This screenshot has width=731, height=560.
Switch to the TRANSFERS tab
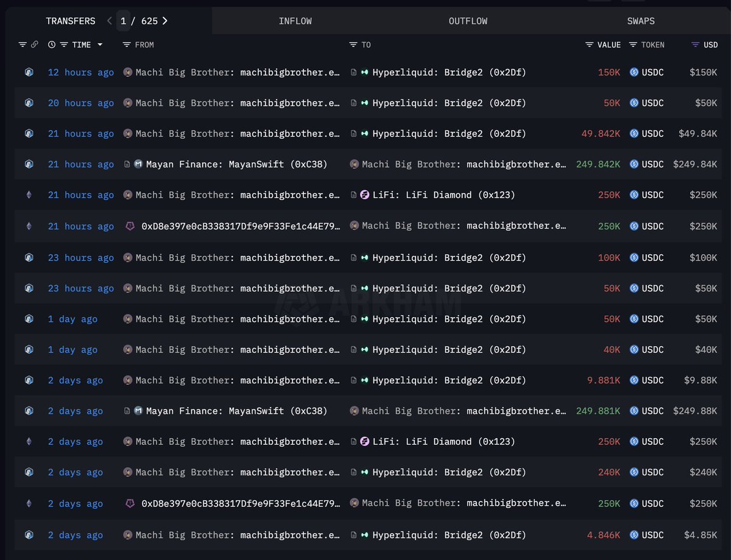click(71, 21)
